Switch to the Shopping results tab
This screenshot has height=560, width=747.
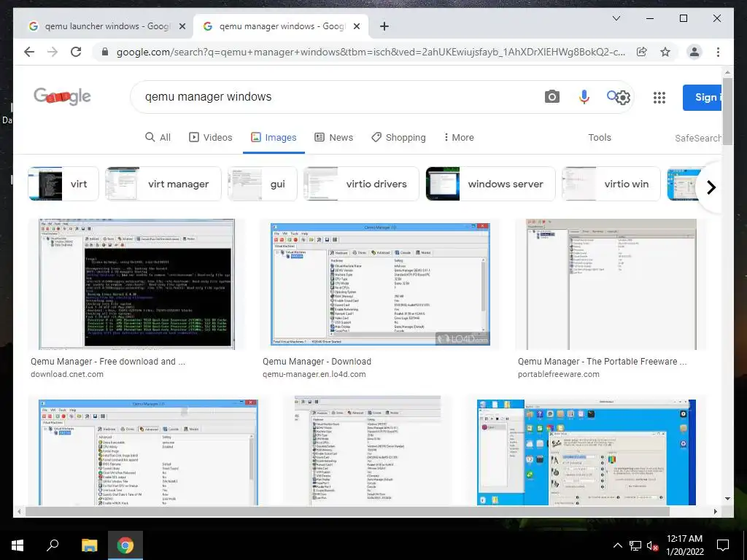click(398, 137)
